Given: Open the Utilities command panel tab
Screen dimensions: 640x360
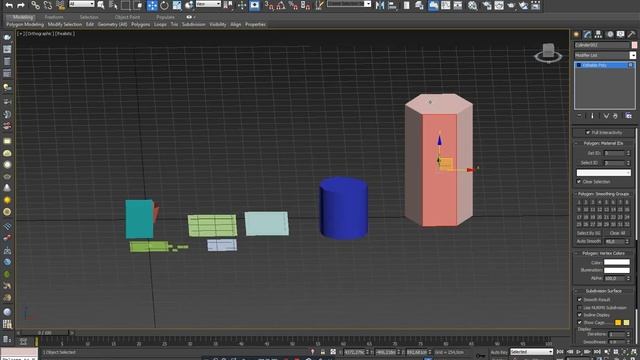Looking at the screenshot, I should click(x=631, y=35).
